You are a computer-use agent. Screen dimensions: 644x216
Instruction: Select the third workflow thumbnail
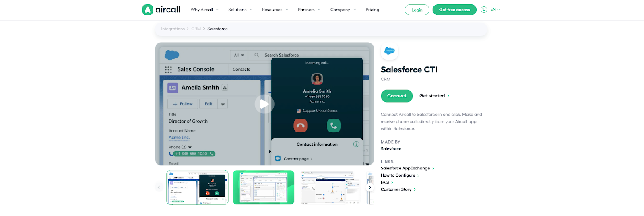pos(330,187)
